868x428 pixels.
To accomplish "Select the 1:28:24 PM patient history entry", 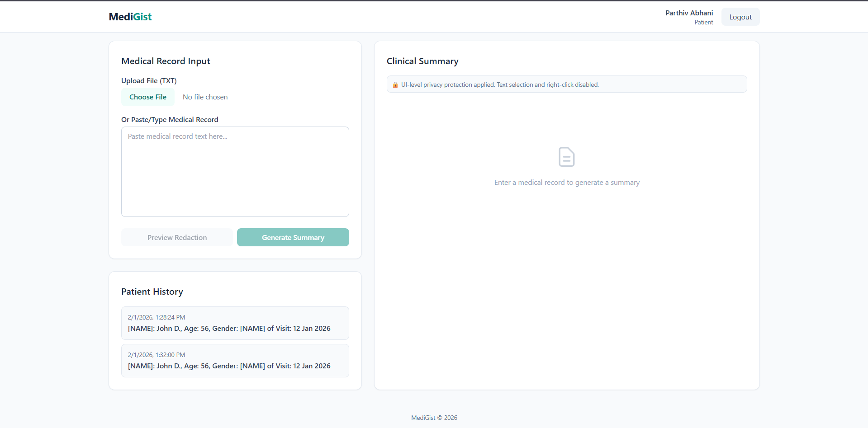I will tap(235, 323).
